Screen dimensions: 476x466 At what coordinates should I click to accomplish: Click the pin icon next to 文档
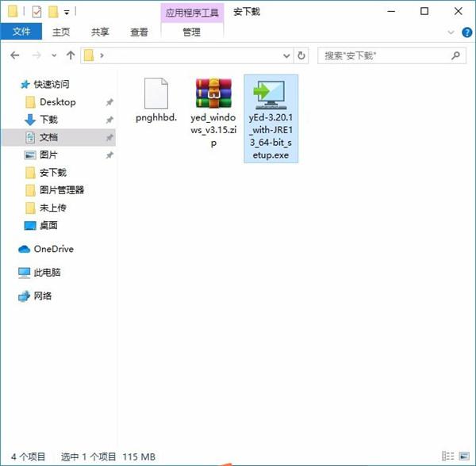click(x=109, y=138)
